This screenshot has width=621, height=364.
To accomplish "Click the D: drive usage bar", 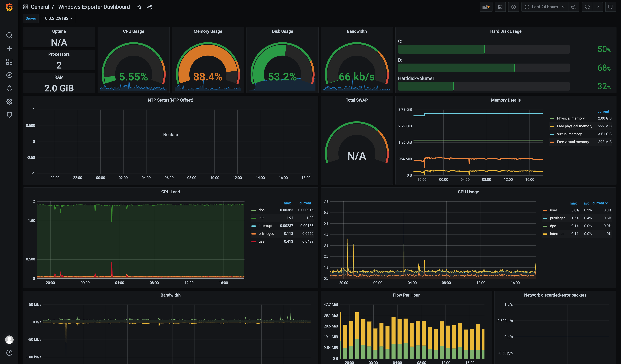I will tap(483, 68).
